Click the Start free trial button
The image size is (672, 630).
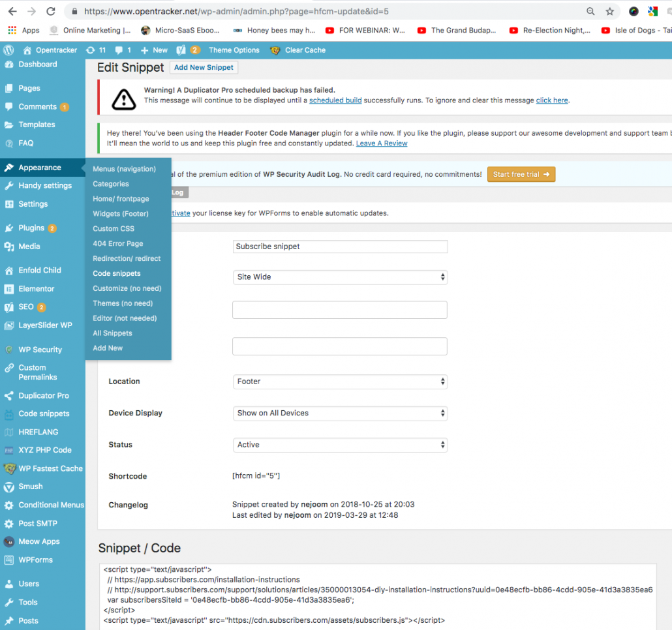pyautogui.click(x=521, y=174)
